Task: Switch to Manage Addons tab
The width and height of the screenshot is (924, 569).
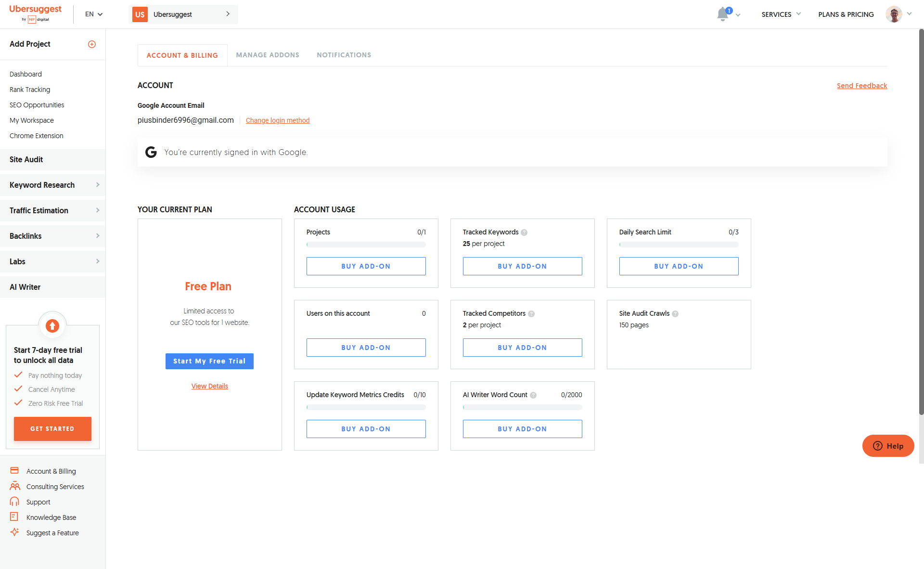Action: [x=268, y=55]
